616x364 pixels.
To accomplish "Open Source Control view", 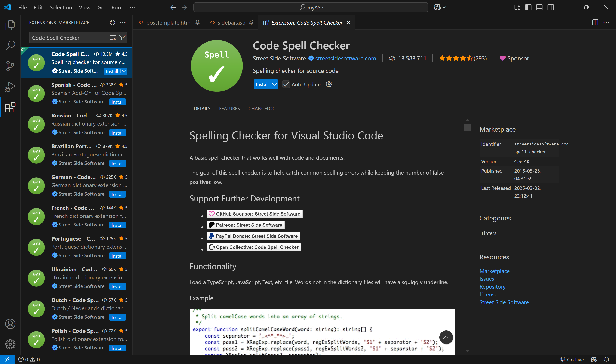I will coord(10,66).
